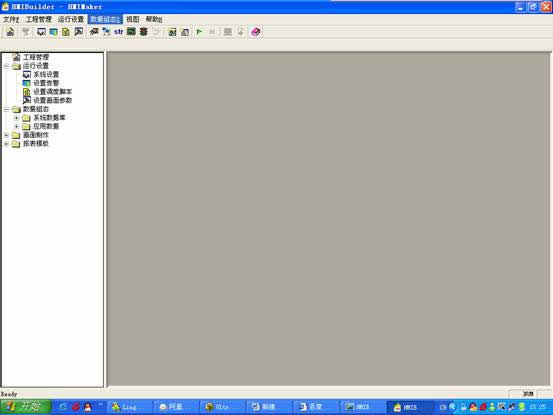Click the pink book help icon in toolbar
This screenshot has width=553, height=415.
pos(256,32)
